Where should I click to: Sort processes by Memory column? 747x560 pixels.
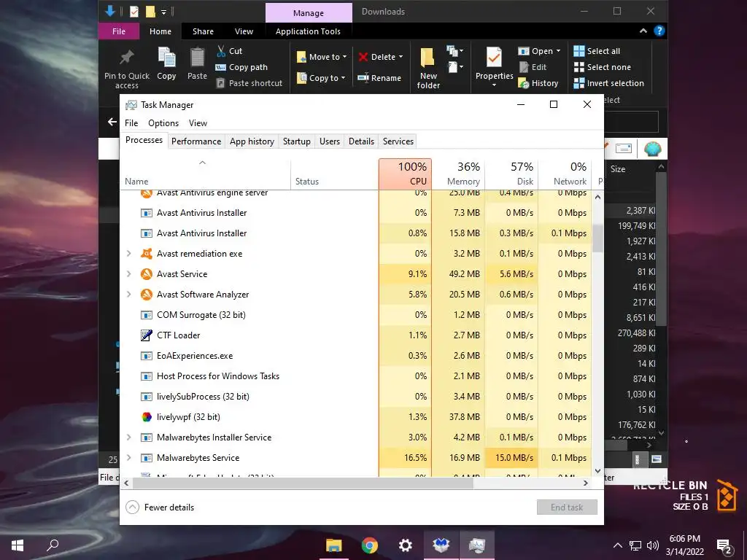458,174
